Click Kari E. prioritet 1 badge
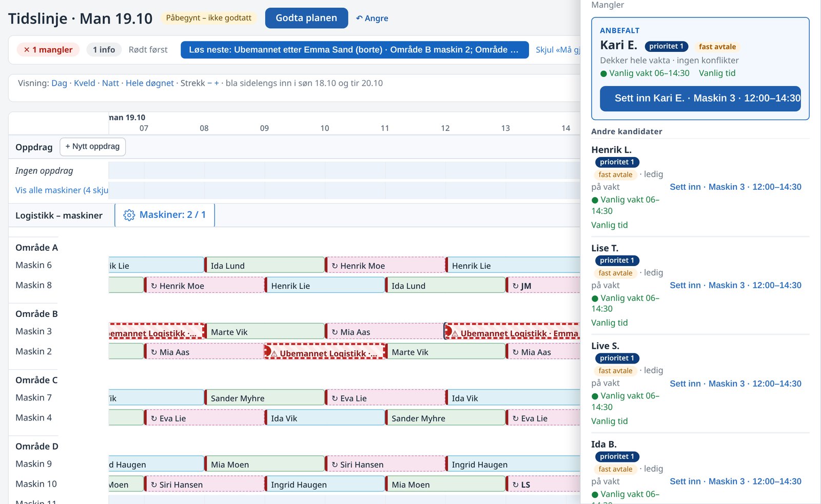 click(x=666, y=46)
